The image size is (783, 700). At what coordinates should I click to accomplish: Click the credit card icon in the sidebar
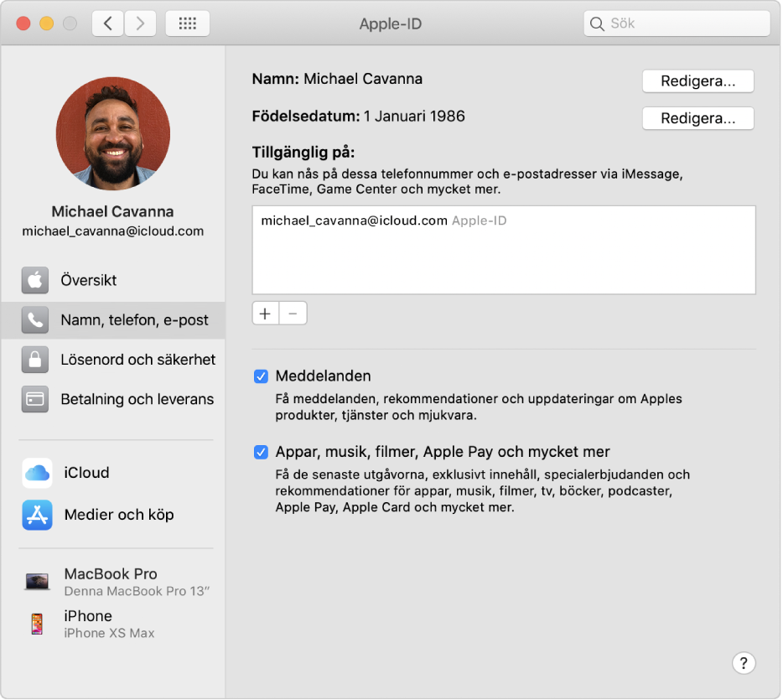pyautogui.click(x=35, y=399)
